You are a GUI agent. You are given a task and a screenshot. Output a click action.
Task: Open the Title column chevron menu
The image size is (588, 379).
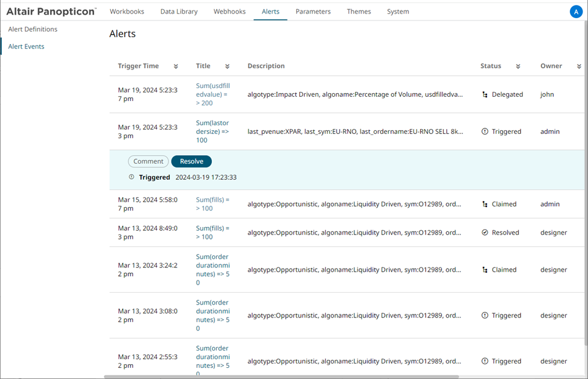click(227, 66)
